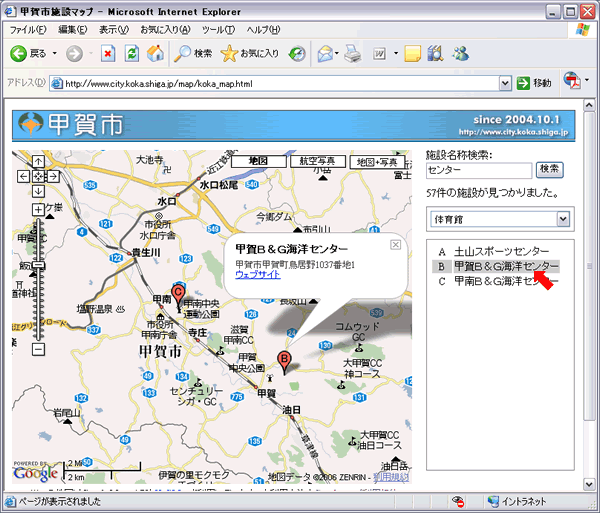The image size is (600, 513).
Task: Open the ファイル(F) menu
Action: pyautogui.click(x=28, y=30)
